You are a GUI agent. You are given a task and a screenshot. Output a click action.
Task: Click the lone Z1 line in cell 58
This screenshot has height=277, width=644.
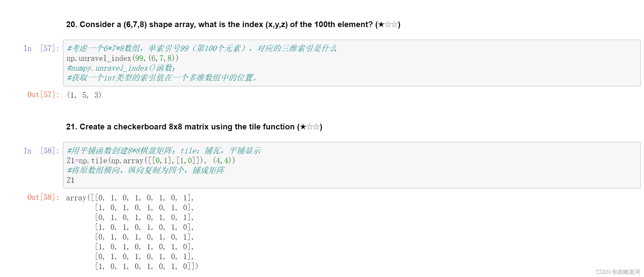(71, 180)
